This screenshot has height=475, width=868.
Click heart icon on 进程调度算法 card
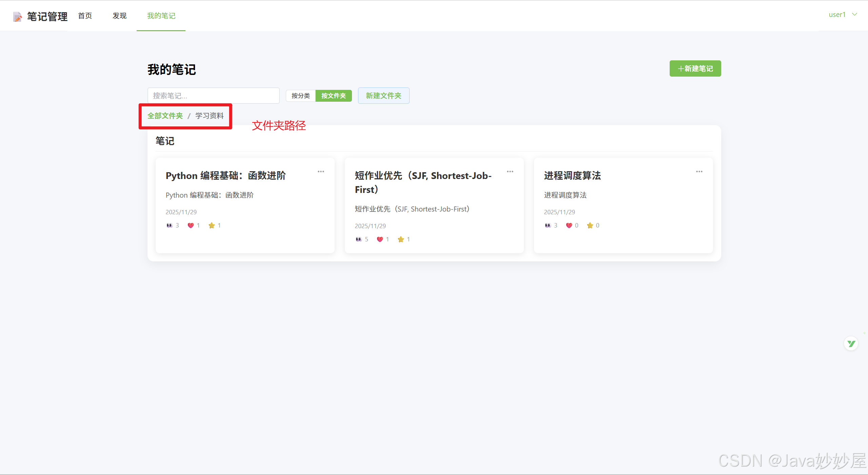pos(569,225)
